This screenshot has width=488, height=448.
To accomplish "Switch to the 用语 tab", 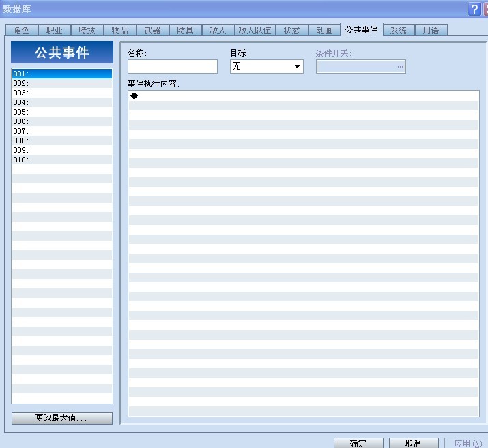I will (431, 30).
